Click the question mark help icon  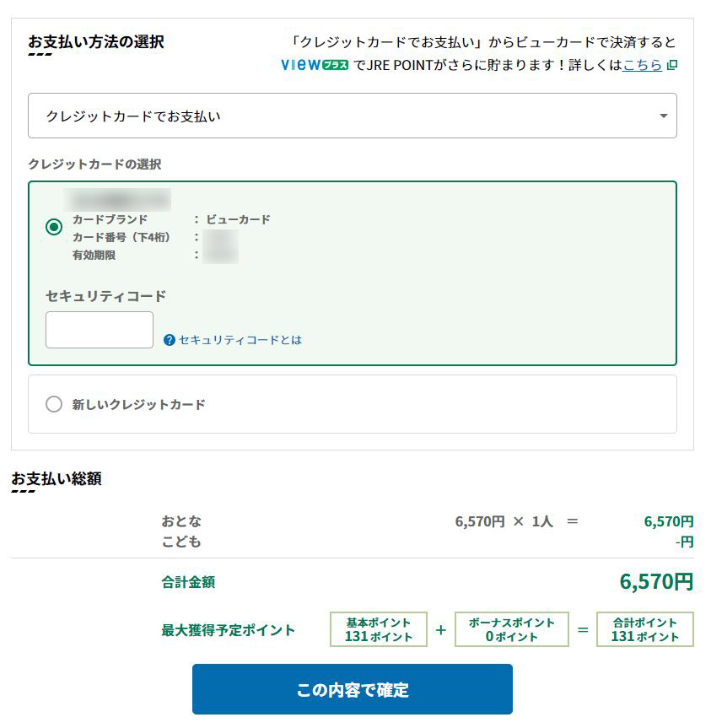point(170,340)
